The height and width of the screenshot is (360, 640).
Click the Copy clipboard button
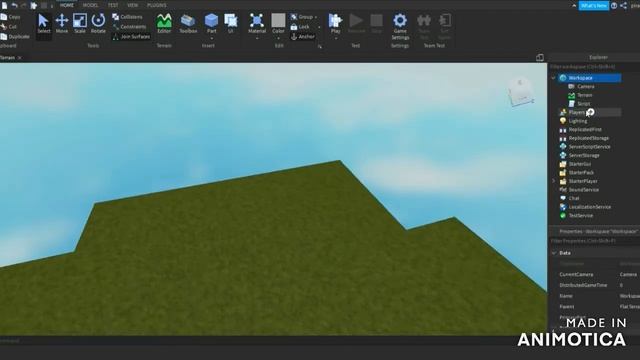pos(11,17)
